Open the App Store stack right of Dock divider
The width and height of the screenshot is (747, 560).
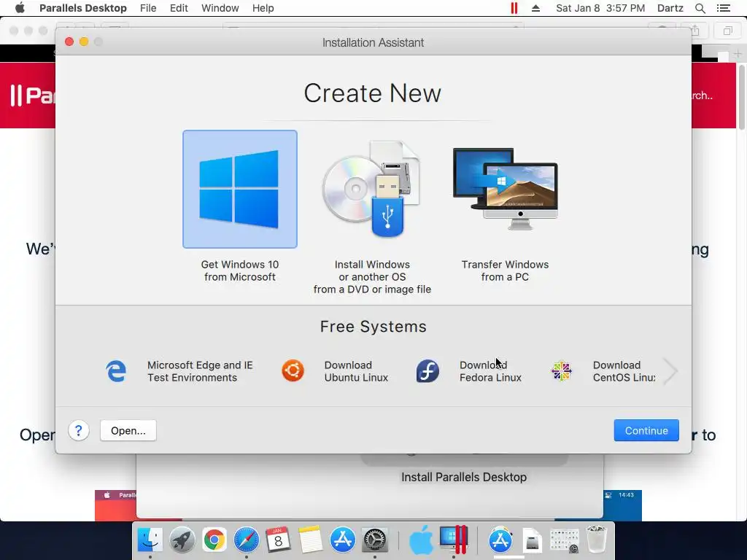(x=500, y=540)
